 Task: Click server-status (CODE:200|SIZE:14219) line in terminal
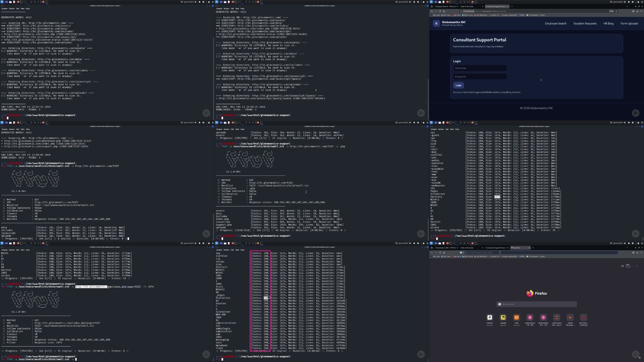tap(47, 40)
